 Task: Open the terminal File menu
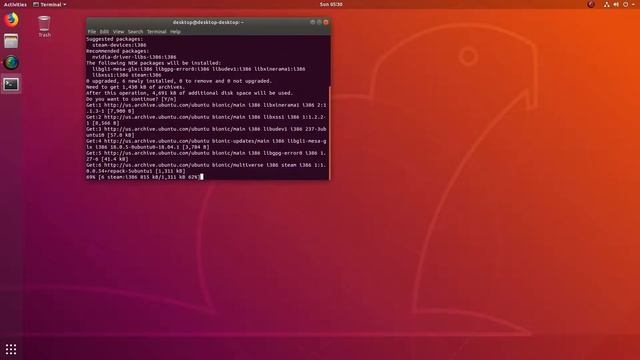point(92,31)
